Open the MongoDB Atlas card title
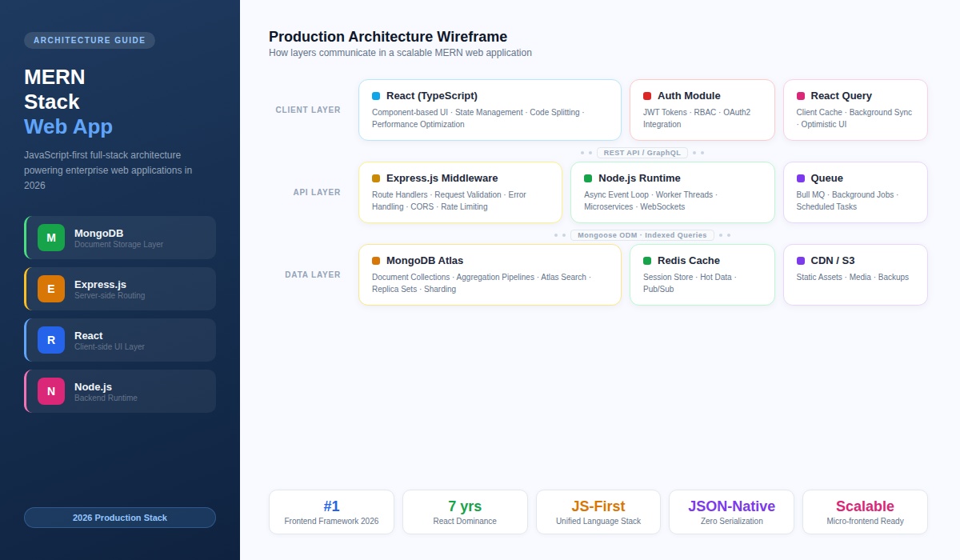960x560 pixels. [x=425, y=261]
